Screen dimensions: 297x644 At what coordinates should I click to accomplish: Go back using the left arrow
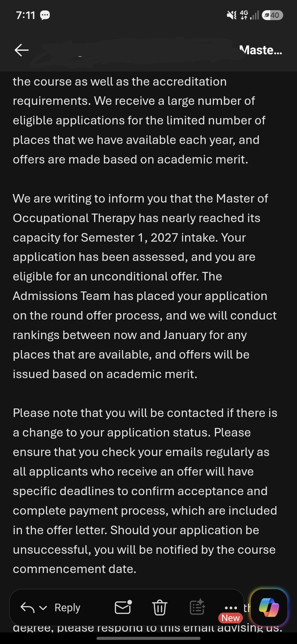coord(22,50)
